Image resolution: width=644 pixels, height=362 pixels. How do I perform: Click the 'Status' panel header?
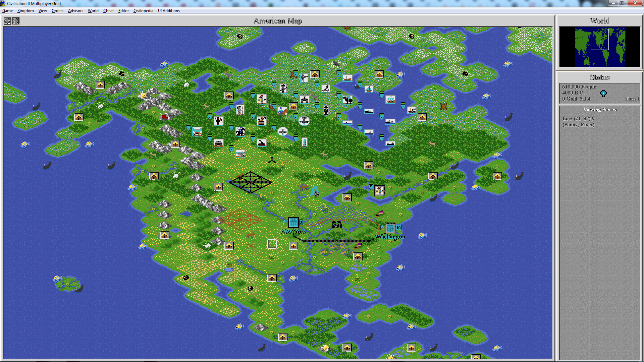pyautogui.click(x=600, y=77)
